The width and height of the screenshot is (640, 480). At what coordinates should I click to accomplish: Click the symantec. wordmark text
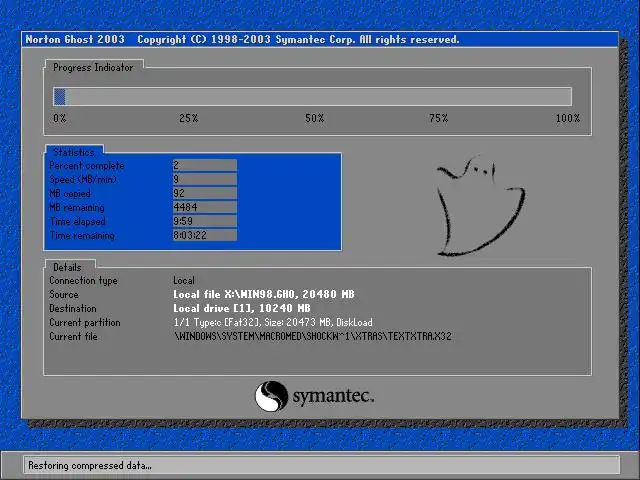click(x=333, y=396)
